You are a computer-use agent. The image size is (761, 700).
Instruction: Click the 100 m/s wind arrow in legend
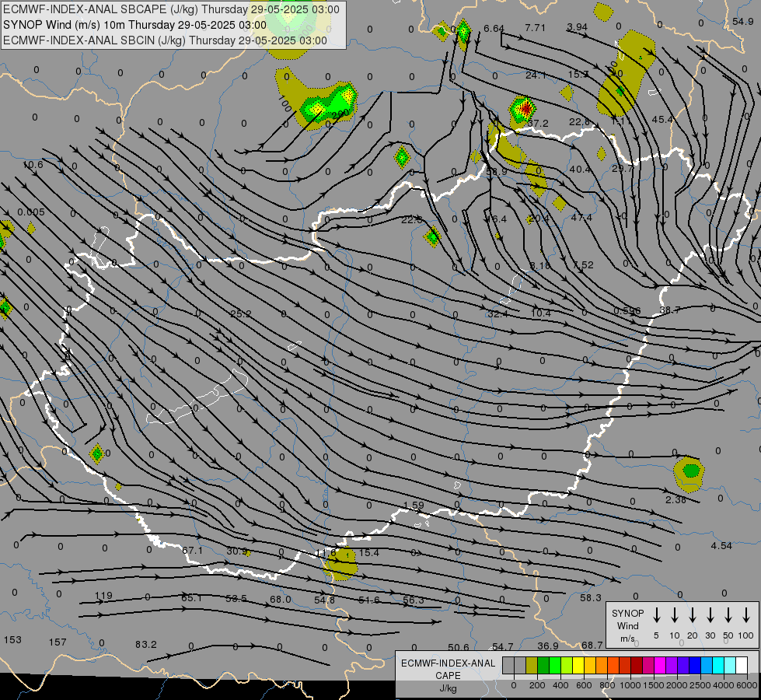[746, 615]
